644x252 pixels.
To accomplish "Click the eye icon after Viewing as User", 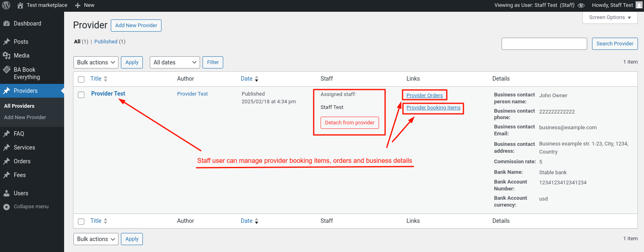I will coord(581,5).
